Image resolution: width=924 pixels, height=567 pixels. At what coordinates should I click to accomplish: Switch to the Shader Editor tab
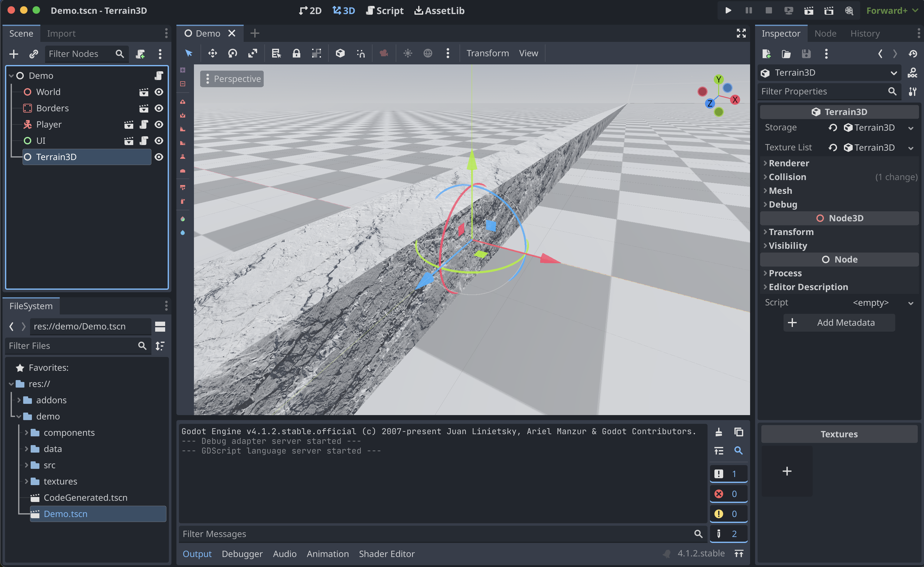[x=387, y=554]
